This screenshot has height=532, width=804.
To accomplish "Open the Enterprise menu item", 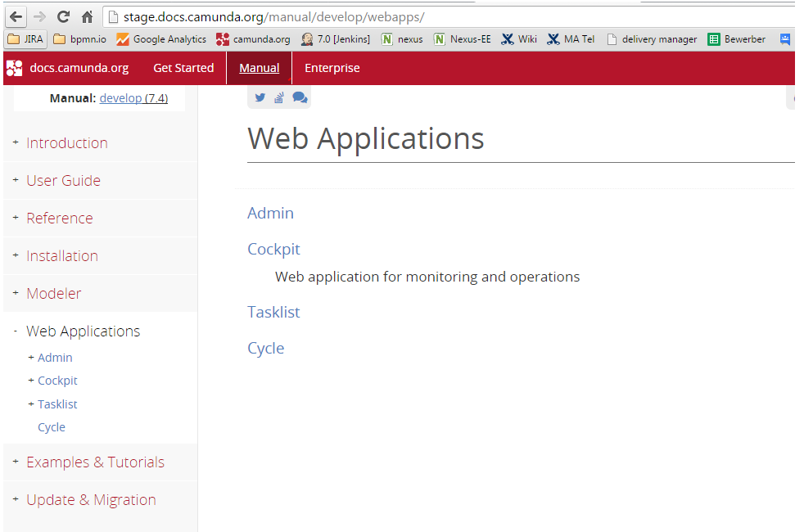I will (332, 68).
